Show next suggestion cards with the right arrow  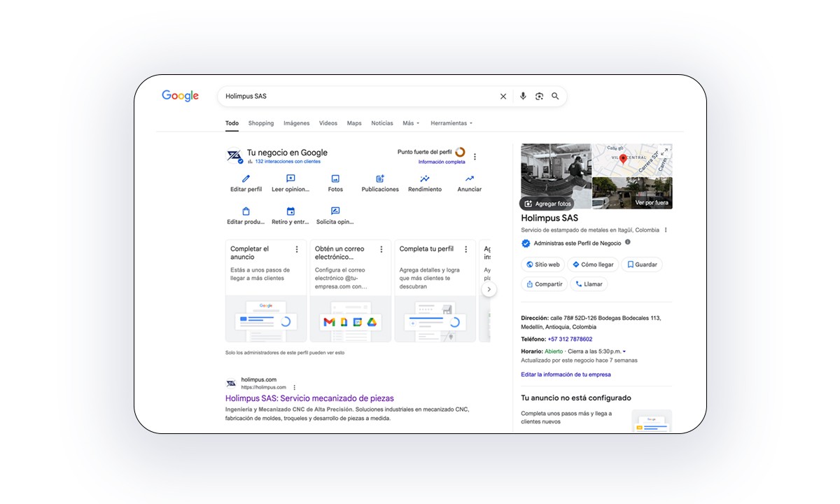point(489,289)
